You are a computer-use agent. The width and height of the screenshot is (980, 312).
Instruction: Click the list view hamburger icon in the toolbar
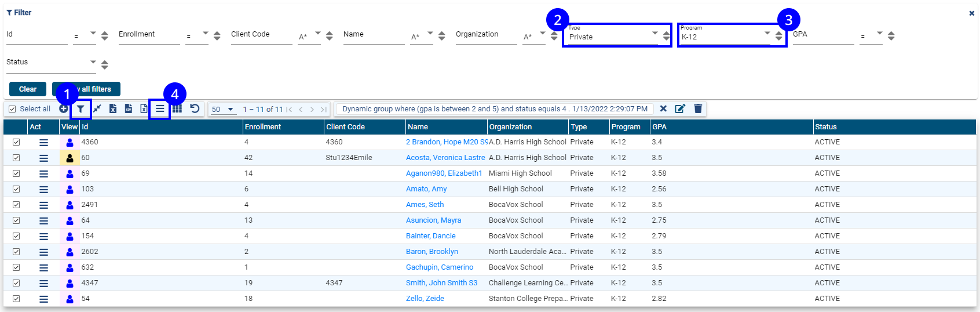[x=160, y=109]
